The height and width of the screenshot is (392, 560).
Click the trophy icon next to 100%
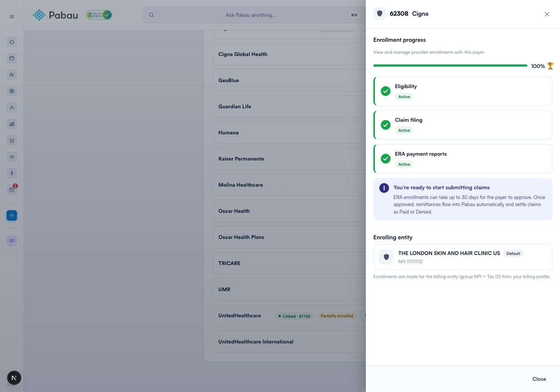(550, 66)
